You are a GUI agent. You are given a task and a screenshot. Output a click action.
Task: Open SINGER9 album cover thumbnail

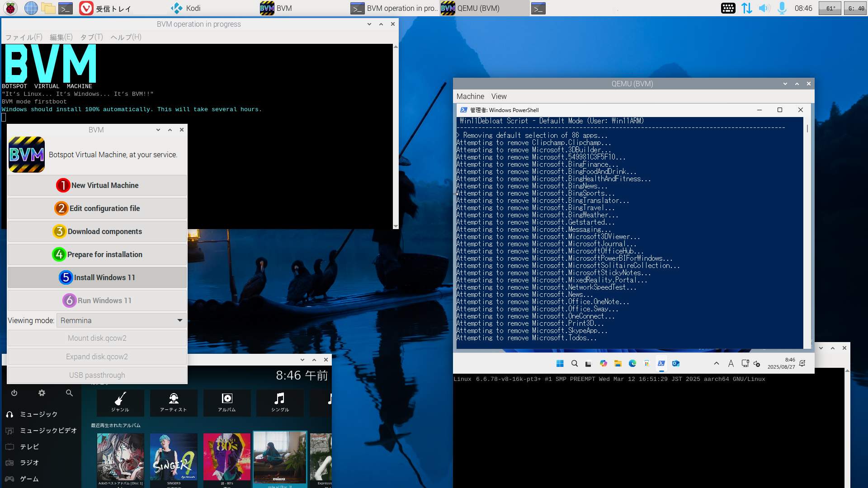point(174,457)
